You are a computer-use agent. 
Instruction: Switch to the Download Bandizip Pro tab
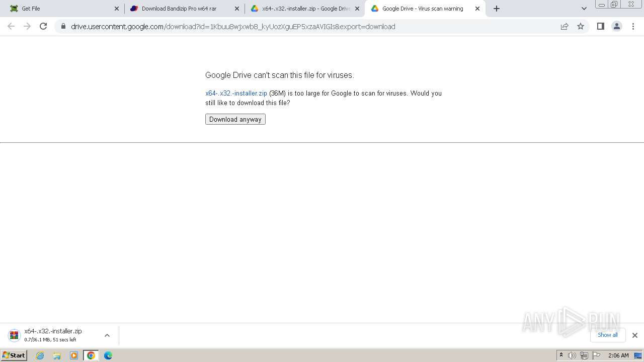184,9
